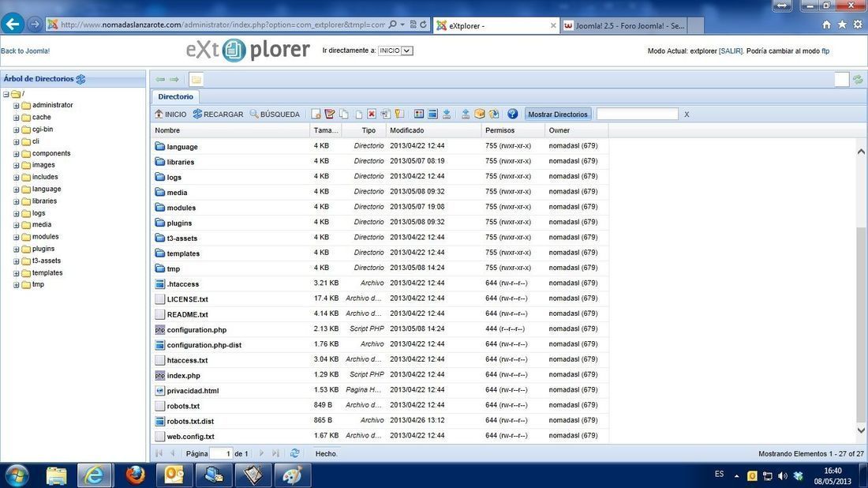This screenshot has width=868, height=488.
Task: Go to last page in pagination bar
Action: 275,453
